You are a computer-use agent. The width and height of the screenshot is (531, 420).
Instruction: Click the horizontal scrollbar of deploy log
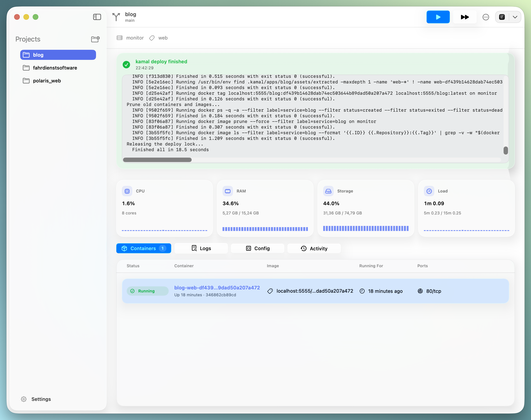[x=157, y=160]
